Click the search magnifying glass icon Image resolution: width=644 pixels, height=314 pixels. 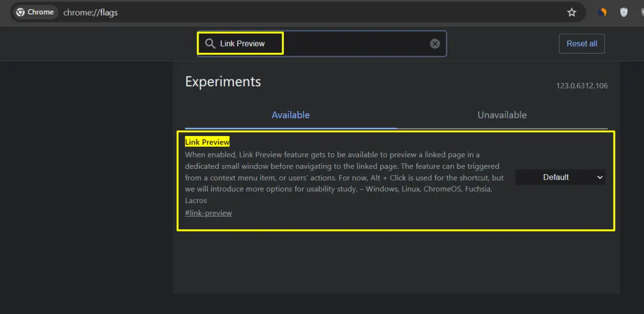coord(210,43)
